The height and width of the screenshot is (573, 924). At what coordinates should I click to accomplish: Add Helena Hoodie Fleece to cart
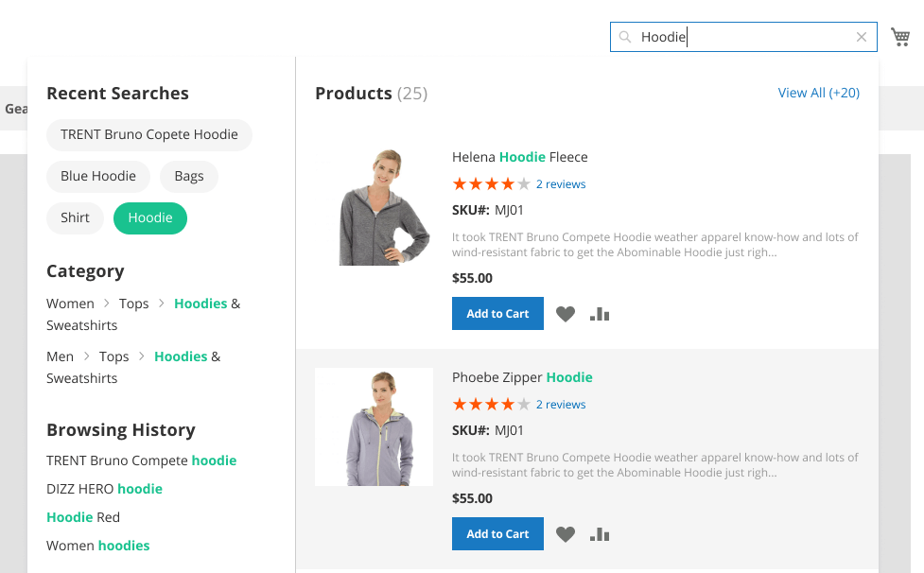[497, 313]
